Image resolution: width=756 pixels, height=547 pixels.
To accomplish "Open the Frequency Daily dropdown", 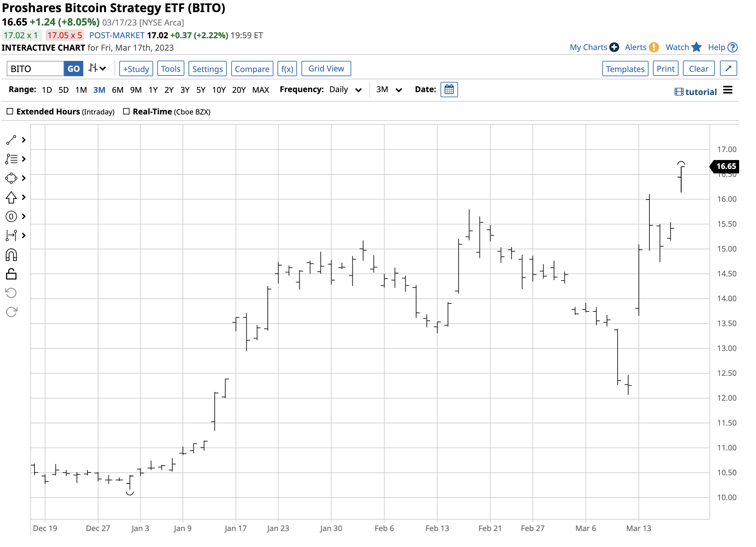I will coord(346,90).
